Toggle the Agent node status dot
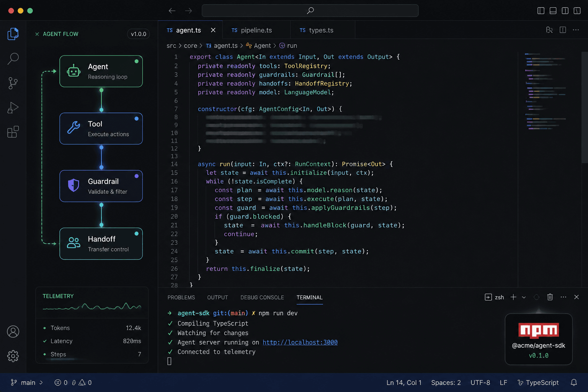This screenshot has width=588, height=392. click(x=136, y=61)
